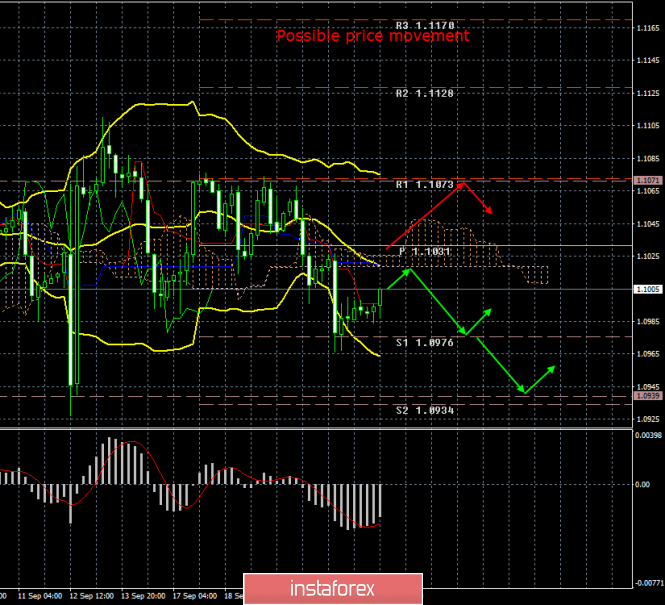The image size is (665, 605).
Task: Click the S1 1.0976 support label
Action: point(424,343)
